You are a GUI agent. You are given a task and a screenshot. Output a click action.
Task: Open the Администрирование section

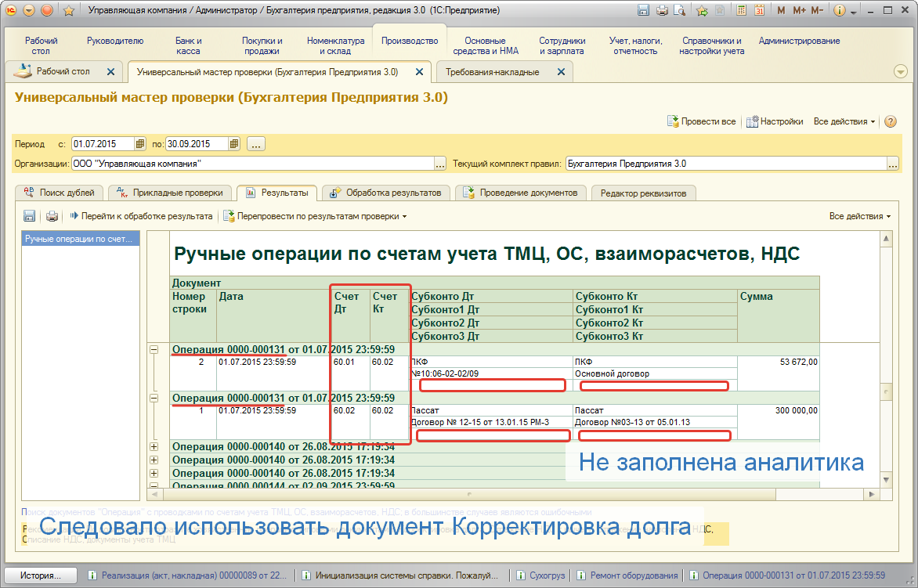point(799,41)
